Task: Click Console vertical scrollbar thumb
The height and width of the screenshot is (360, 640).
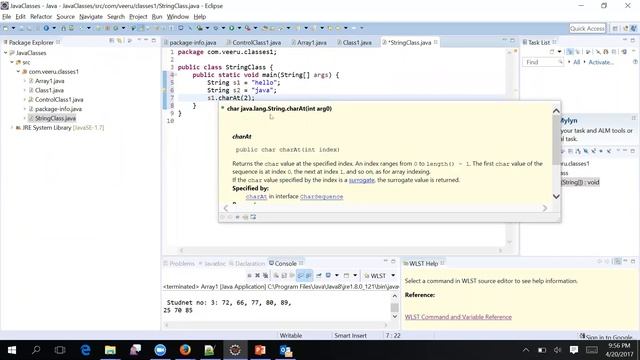Action: pos(394,307)
